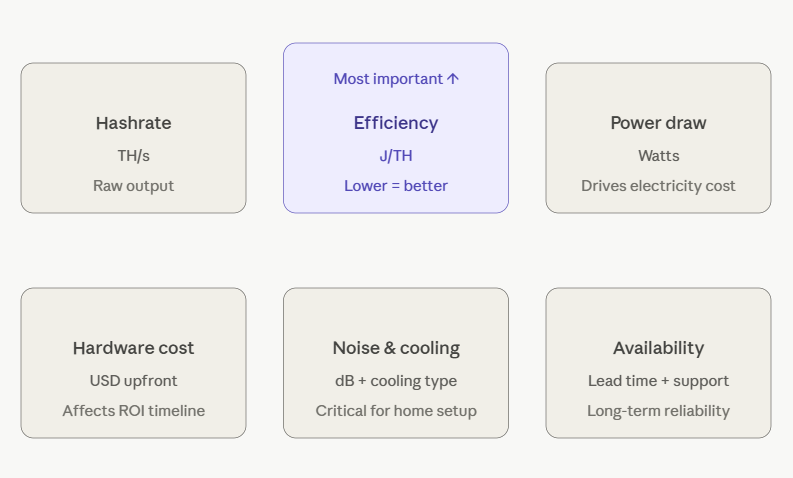
Task: Select the Availability card title
Action: point(658,348)
